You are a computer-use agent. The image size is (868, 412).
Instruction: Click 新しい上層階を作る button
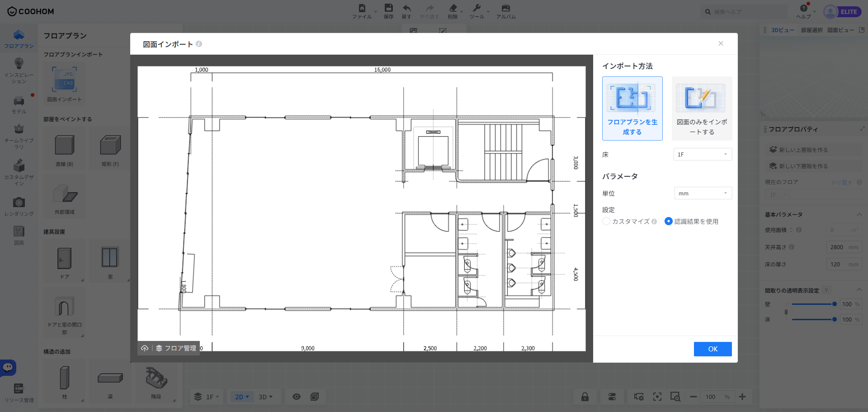[x=813, y=150]
